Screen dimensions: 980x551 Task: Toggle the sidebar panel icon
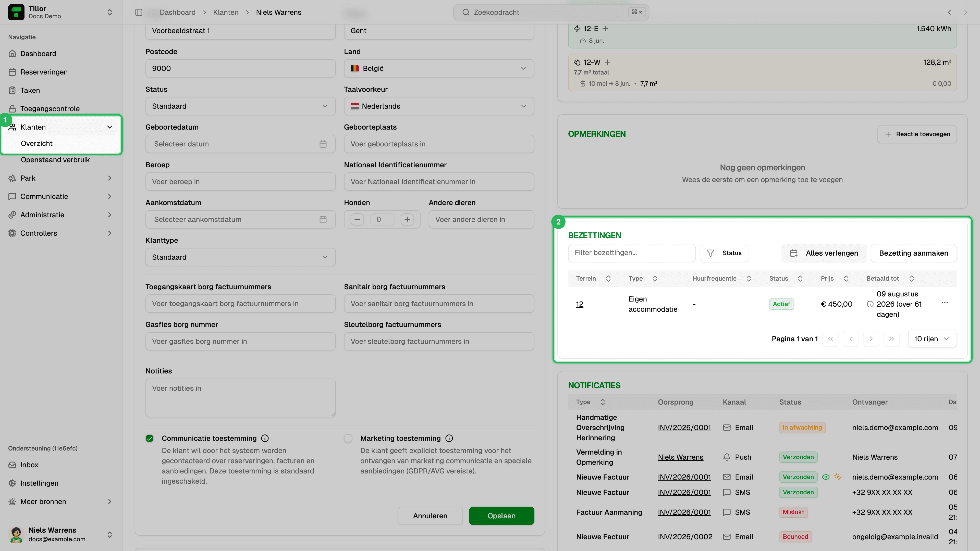point(139,12)
